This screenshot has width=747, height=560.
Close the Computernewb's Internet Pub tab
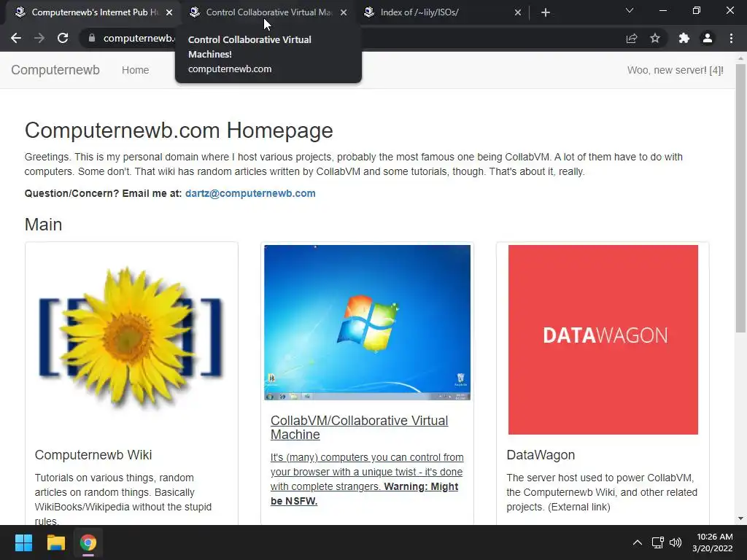pyautogui.click(x=169, y=12)
